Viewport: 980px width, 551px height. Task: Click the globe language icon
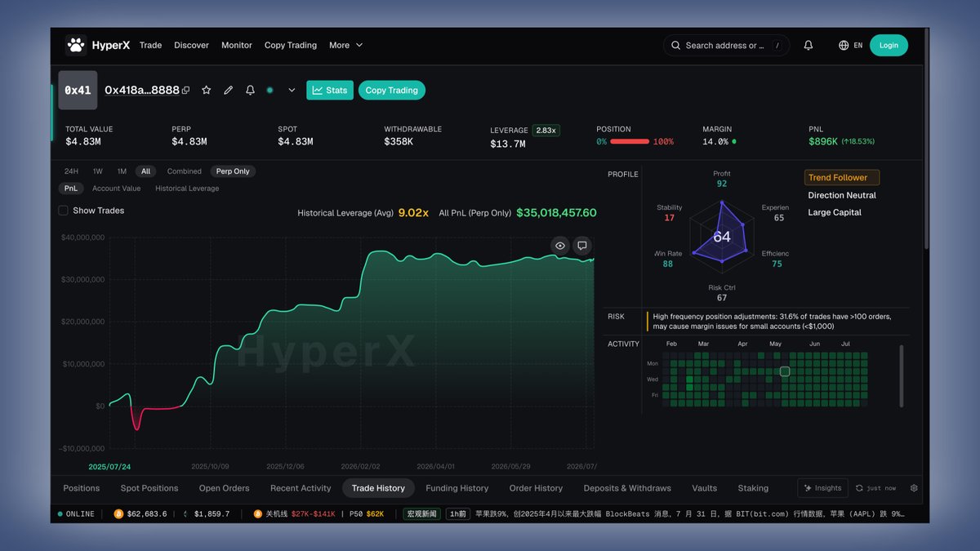tap(844, 46)
